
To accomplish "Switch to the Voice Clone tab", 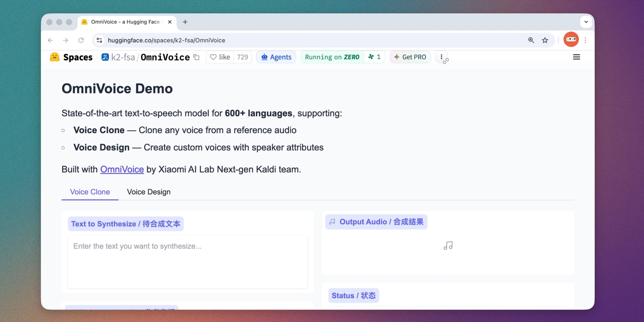I will click(x=90, y=192).
